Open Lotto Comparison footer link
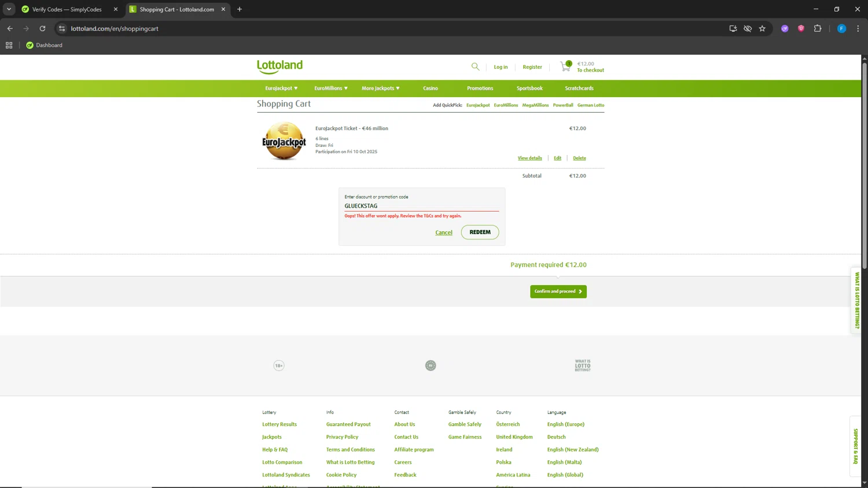This screenshot has height=488, width=868. (x=282, y=463)
